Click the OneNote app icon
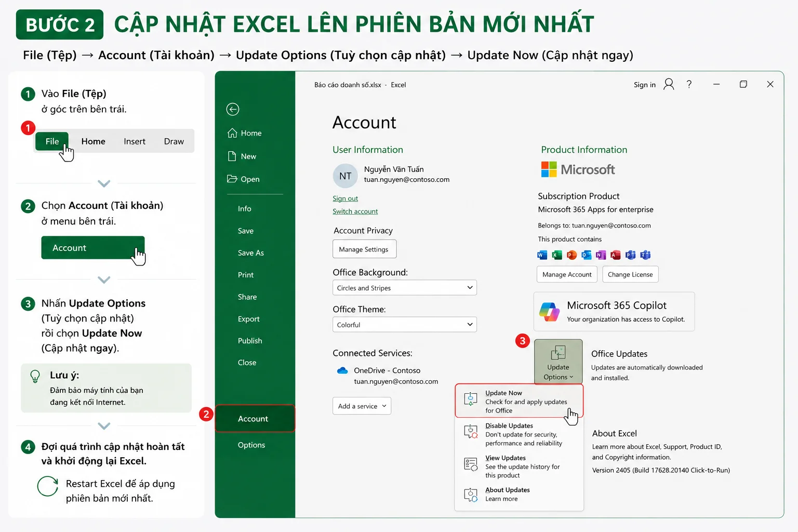 pyautogui.click(x=601, y=255)
